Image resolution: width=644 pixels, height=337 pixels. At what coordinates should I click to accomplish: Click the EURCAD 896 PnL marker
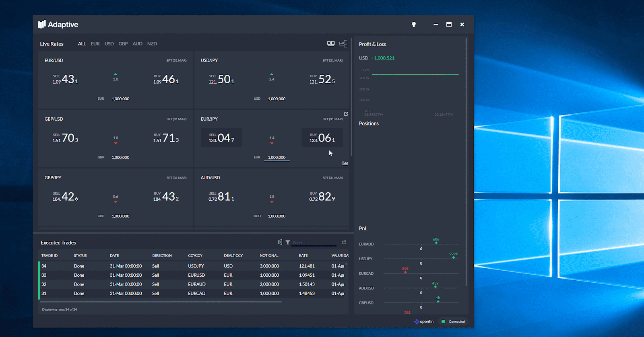[x=405, y=272]
